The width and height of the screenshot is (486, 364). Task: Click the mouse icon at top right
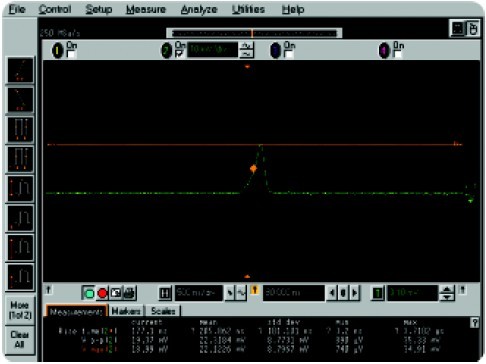[473, 28]
